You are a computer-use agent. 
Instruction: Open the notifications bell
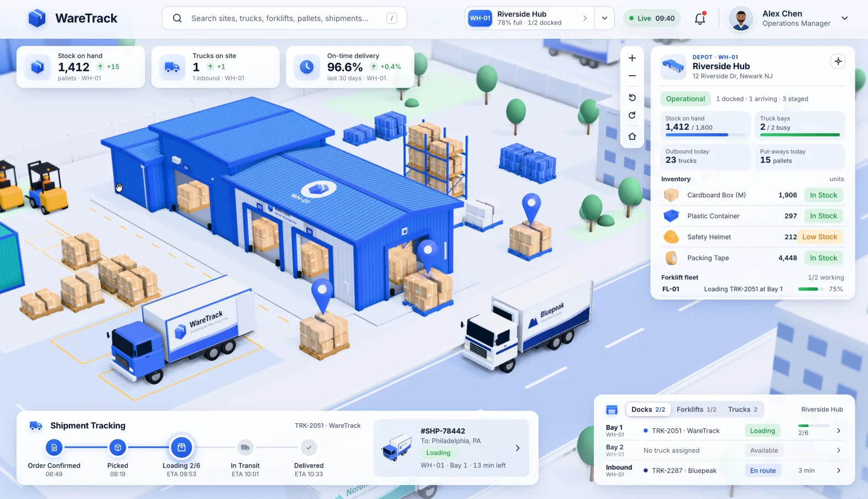(x=700, y=18)
